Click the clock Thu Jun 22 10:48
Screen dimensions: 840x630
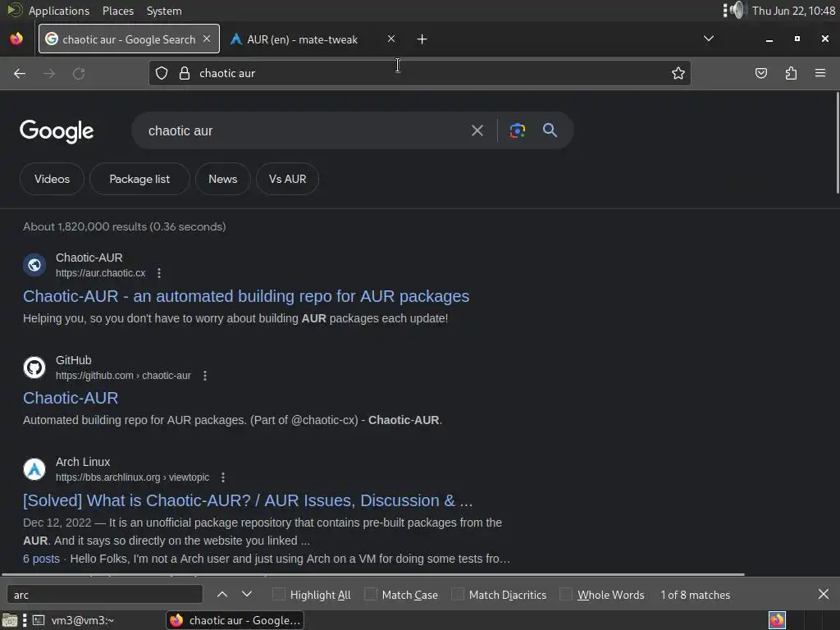pos(793,11)
